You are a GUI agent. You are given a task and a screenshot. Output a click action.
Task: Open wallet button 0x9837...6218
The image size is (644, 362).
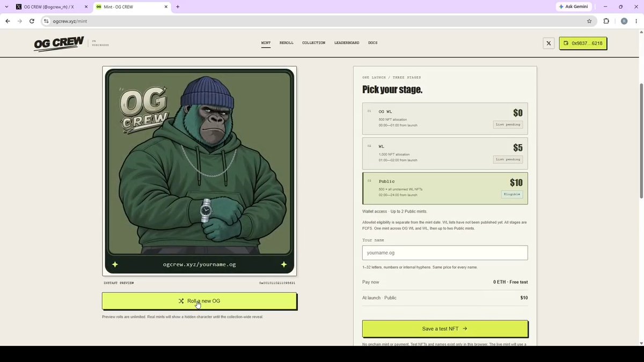(583, 43)
